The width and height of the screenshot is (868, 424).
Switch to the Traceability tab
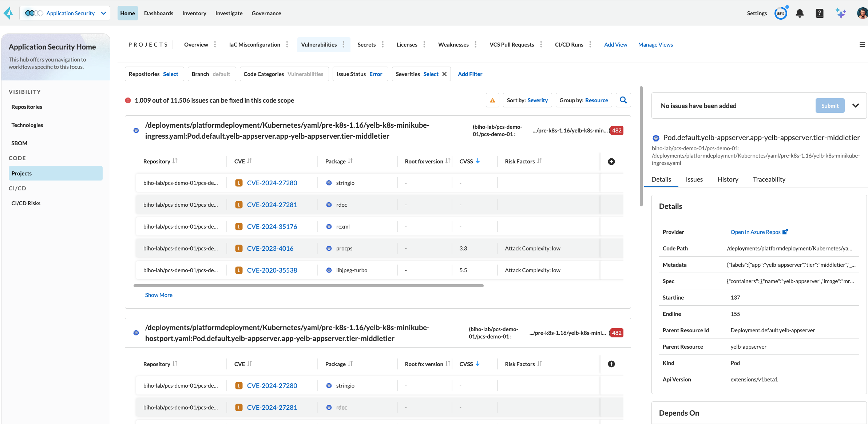(769, 179)
